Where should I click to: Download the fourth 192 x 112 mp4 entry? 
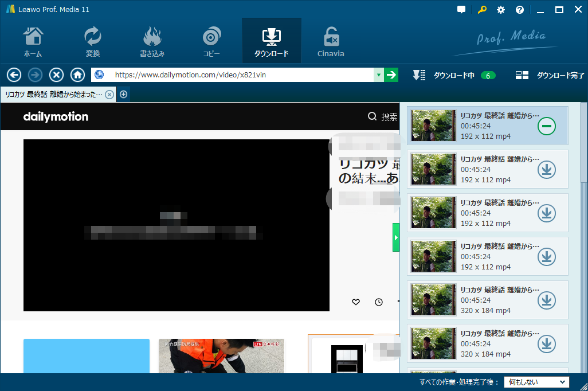tap(547, 257)
